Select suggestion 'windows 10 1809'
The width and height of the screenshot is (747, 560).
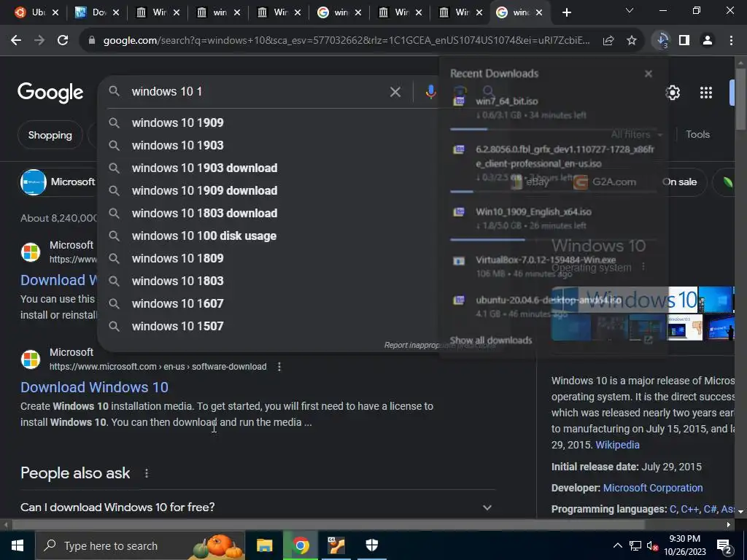(178, 258)
